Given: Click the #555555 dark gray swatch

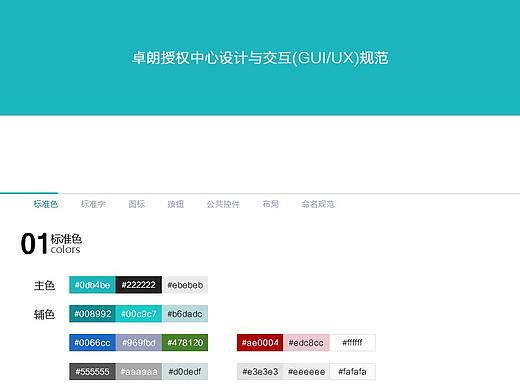Looking at the screenshot, I should click(x=92, y=372).
